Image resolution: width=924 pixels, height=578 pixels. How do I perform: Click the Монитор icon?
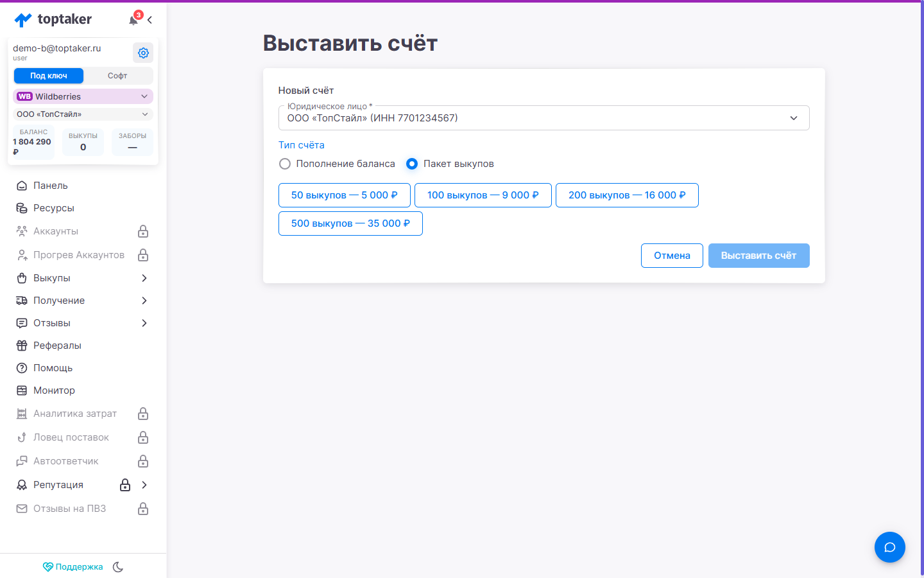(22, 390)
